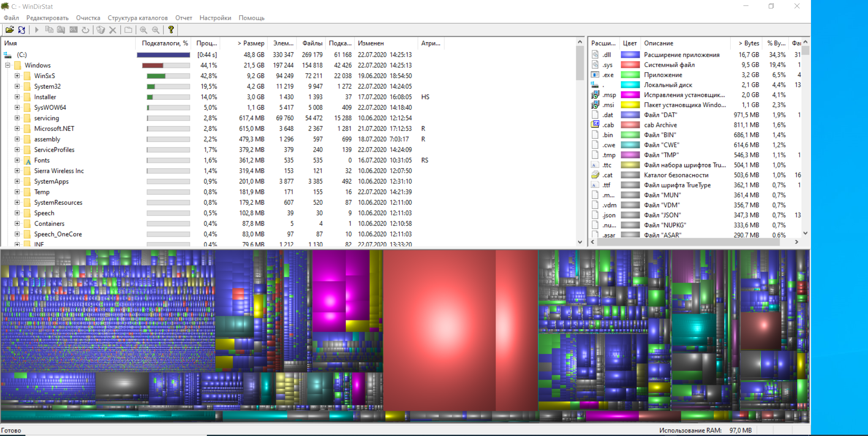
Task: Click the directory tree vertical scrollbar down arrow
Action: [x=580, y=242]
